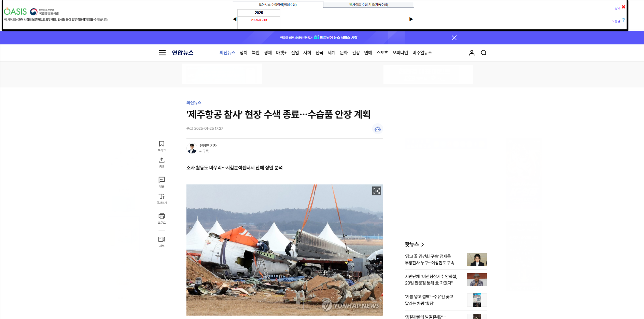644x319 pixels.
Task: Go to the previous archive date arrow
Action: pyautogui.click(x=235, y=19)
